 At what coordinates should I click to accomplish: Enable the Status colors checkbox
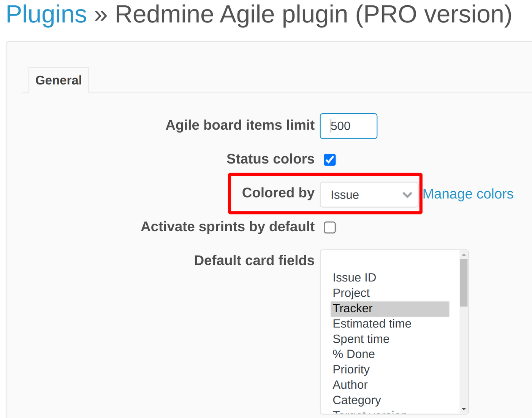tap(329, 159)
